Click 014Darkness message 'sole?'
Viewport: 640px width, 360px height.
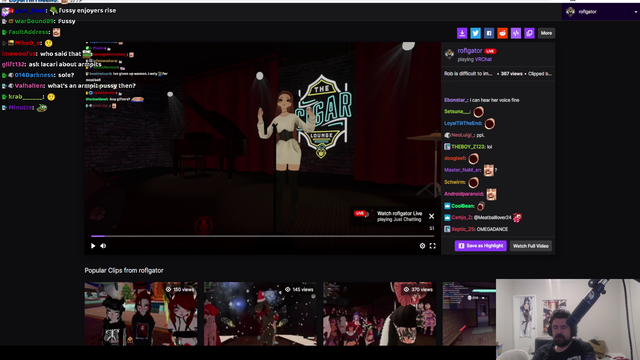coord(66,75)
